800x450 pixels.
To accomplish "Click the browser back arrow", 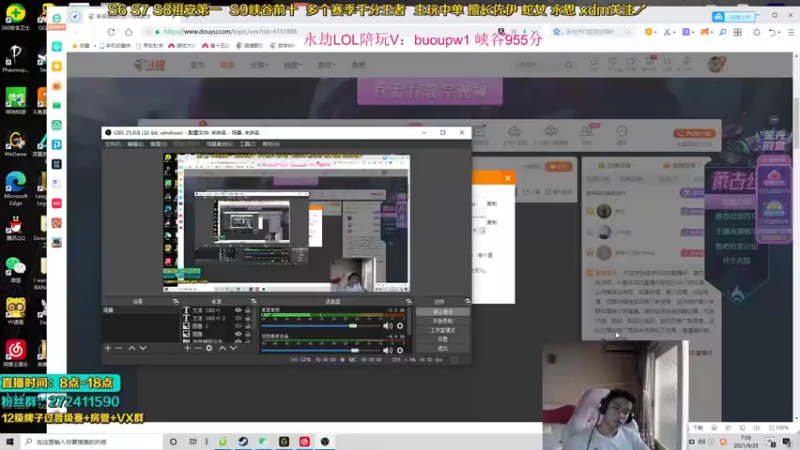I will click(77, 32).
